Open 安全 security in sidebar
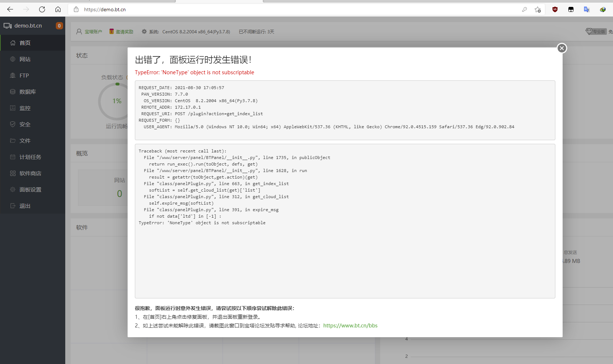 pyautogui.click(x=33, y=124)
